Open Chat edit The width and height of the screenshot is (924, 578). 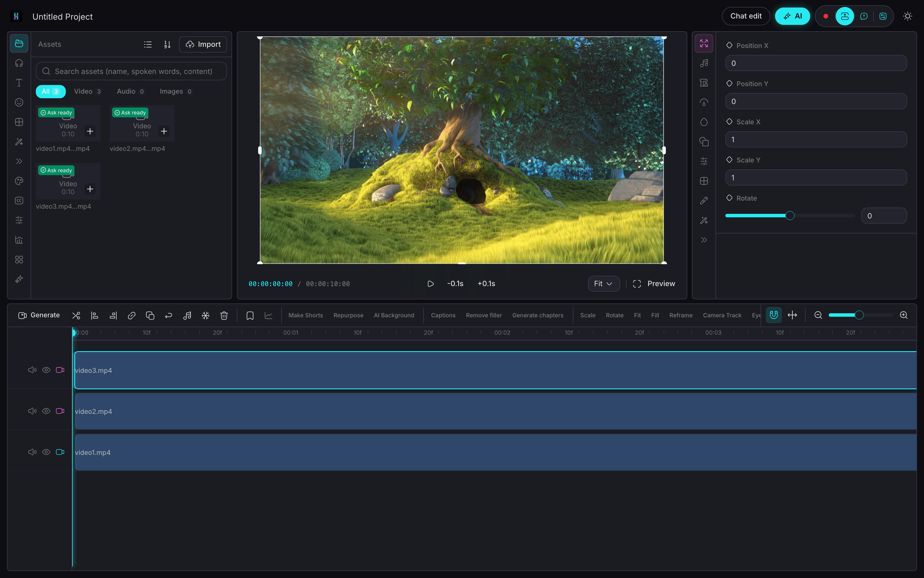[x=746, y=16]
